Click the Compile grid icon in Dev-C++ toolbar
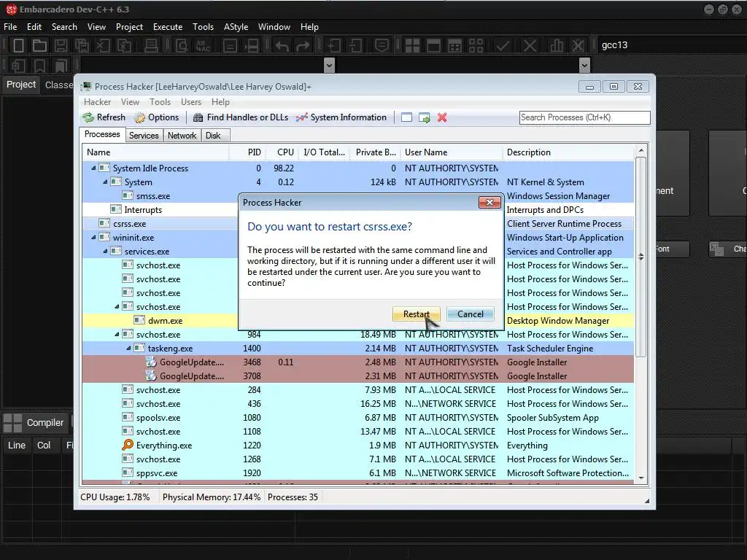This screenshot has width=747, height=560. (412, 45)
